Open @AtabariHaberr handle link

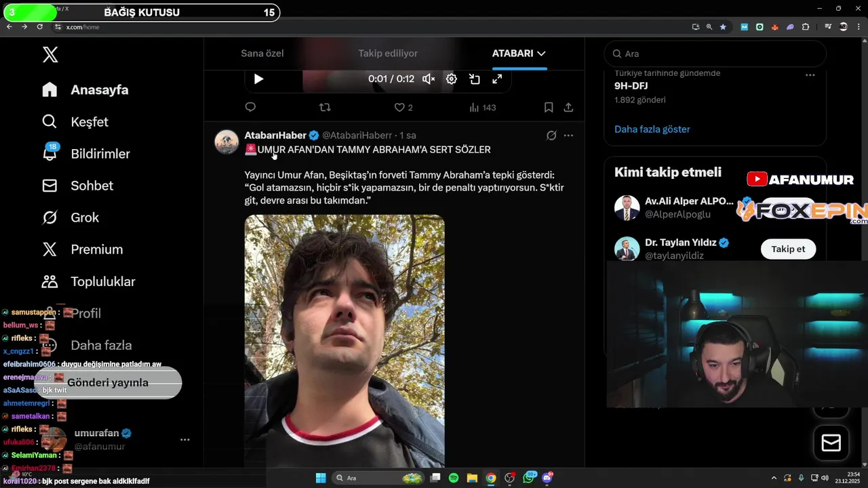357,136
